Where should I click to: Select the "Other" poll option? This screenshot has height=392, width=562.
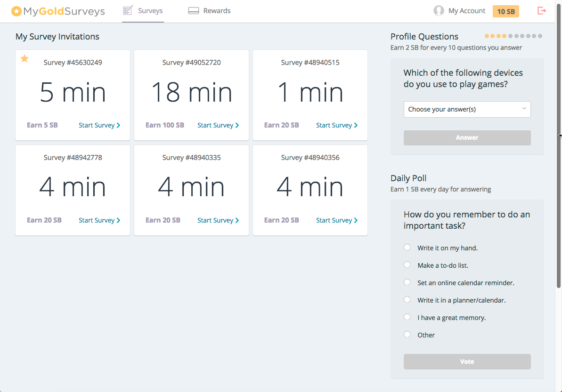pos(407,335)
